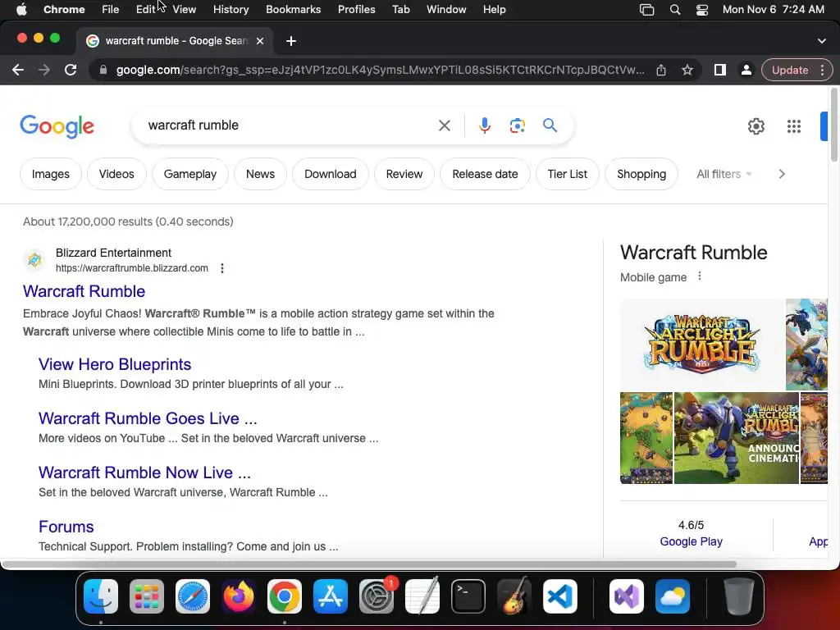Viewport: 840px width, 630px height.
Task: Open GarageBand from the dock
Action: 514,596
